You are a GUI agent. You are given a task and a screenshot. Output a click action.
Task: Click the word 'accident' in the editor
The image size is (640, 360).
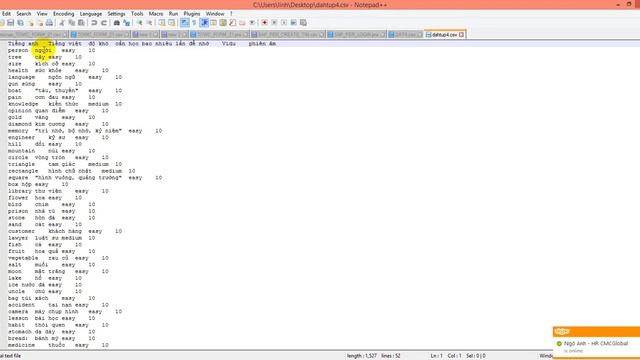pyautogui.click(x=21, y=304)
